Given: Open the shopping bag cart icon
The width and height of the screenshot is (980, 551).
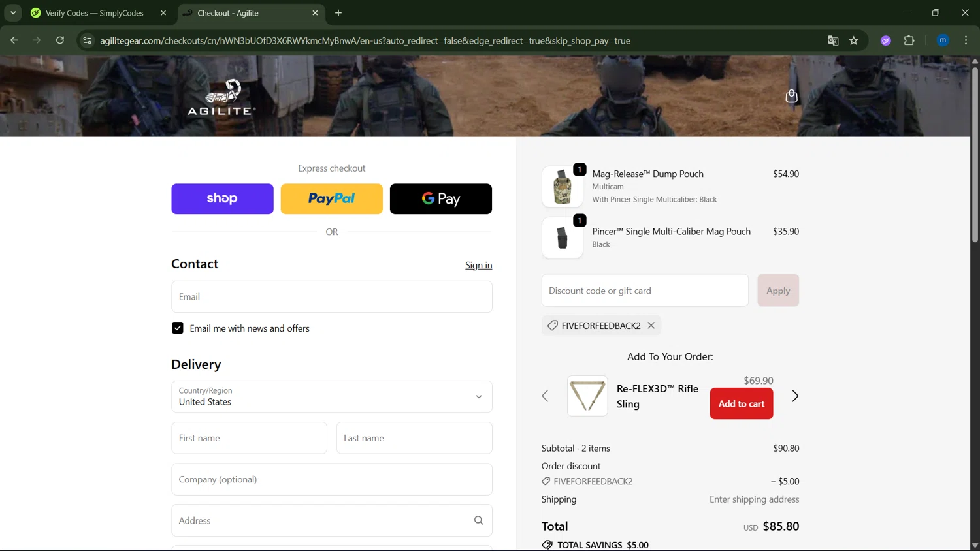Looking at the screenshot, I should pyautogui.click(x=791, y=97).
